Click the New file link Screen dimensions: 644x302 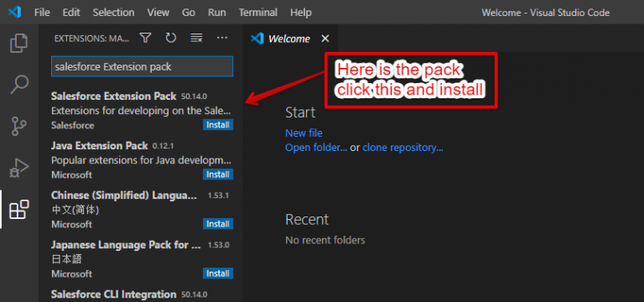pyautogui.click(x=304, y=133)
